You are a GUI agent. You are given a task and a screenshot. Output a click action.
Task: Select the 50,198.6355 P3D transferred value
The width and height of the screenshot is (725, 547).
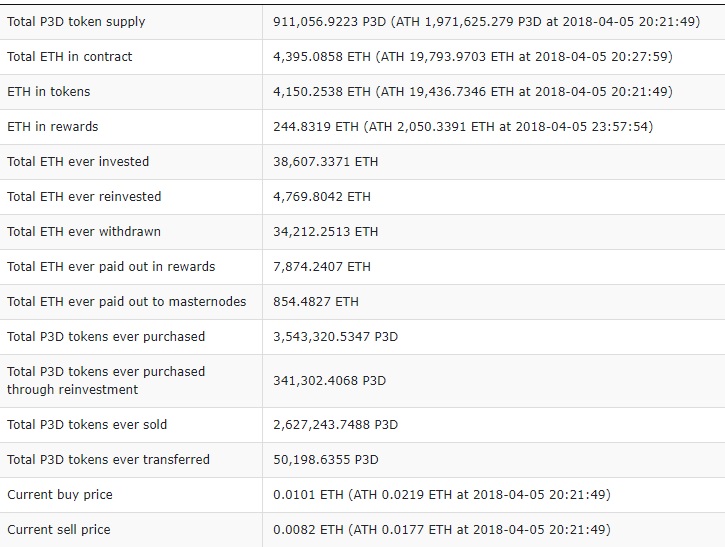pos(326,460)
